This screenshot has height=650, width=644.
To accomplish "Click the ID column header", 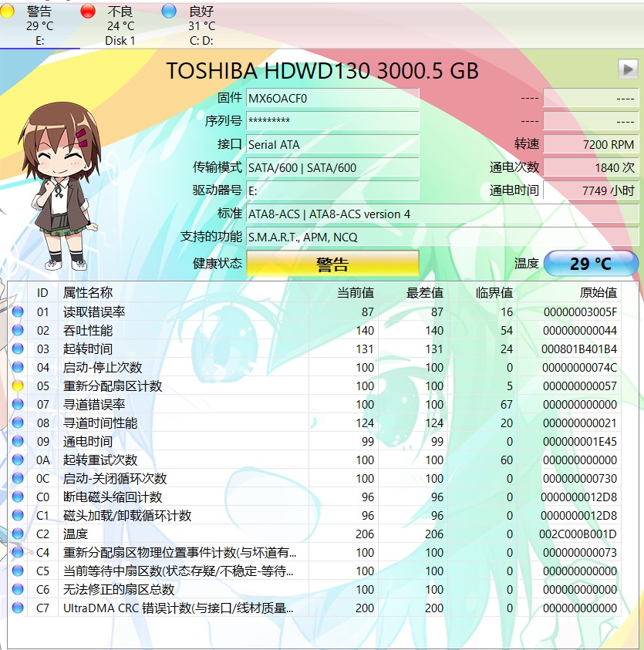I will (x=42, y=293).
